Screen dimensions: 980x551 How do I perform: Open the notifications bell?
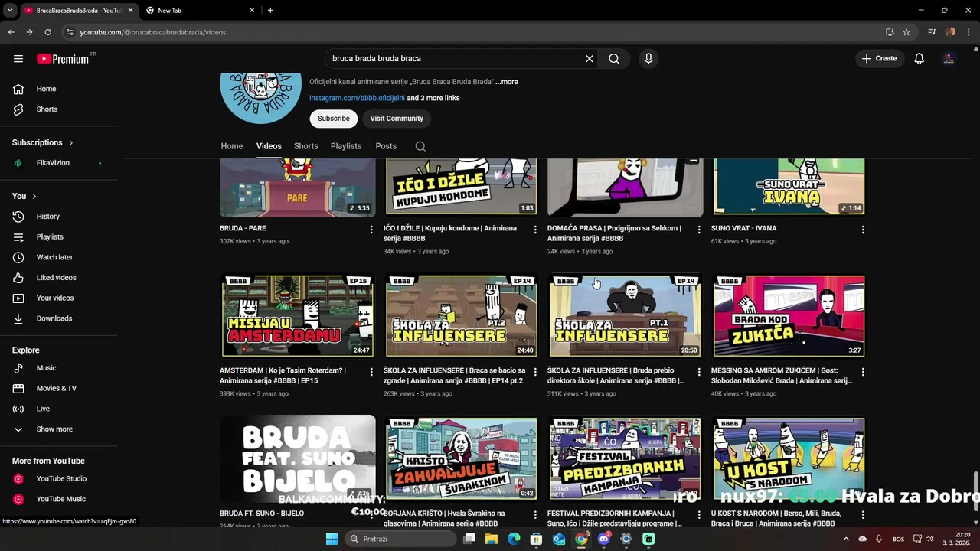(x=919, y=58)
